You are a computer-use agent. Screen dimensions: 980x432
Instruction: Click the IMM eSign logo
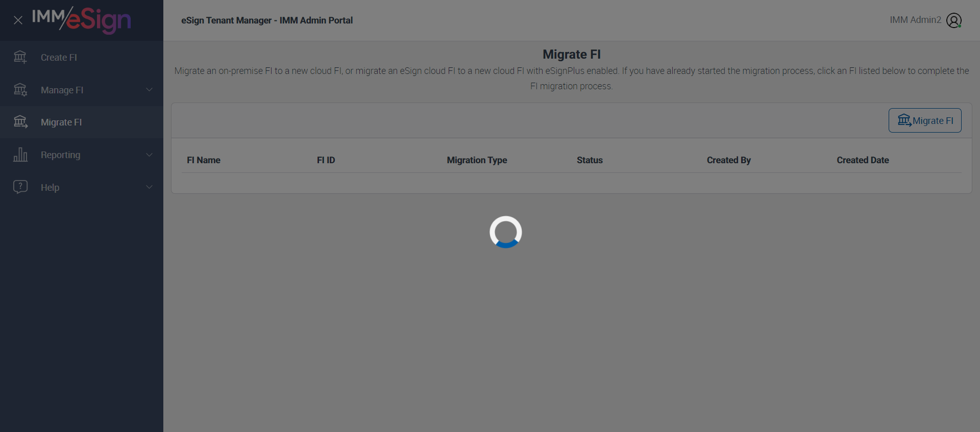(x=82, y=20)
